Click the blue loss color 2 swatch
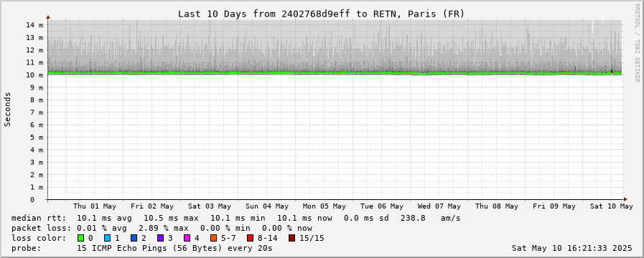Viewport: 644px width, 258px height. (x=134, y=238)
